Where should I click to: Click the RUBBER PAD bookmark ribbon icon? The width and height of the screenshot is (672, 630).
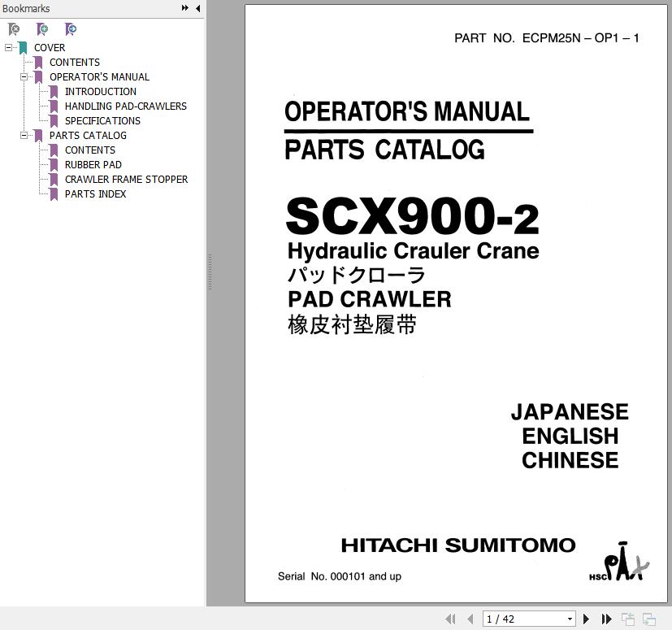[x=54, y=165]
